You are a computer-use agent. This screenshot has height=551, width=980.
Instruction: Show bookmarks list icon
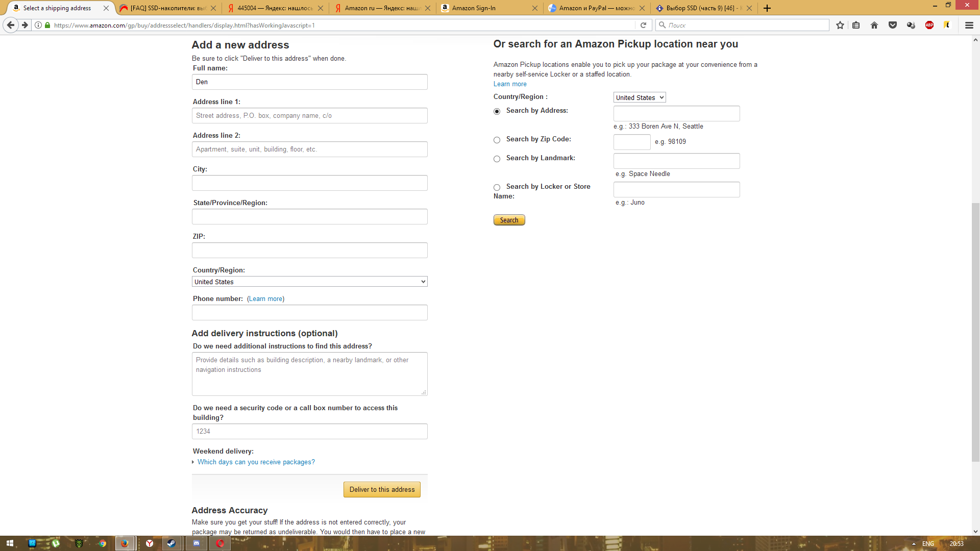[856, 25]
